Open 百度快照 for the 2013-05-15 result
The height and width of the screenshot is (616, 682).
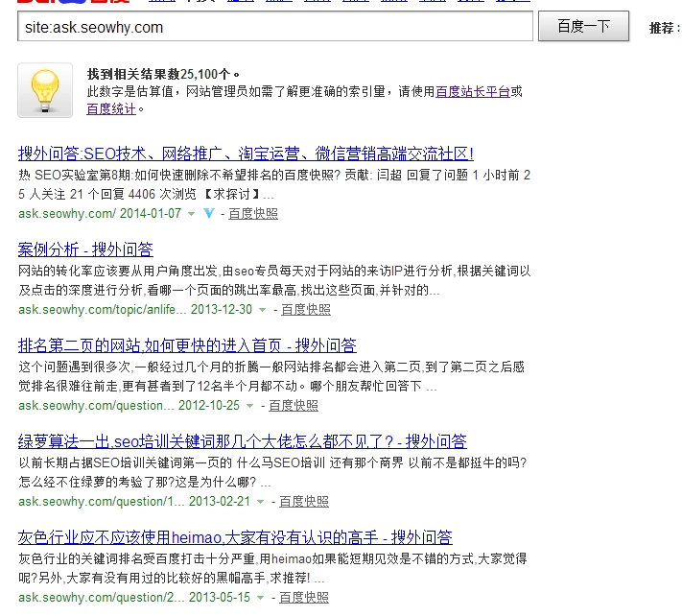tap(304, 598)
